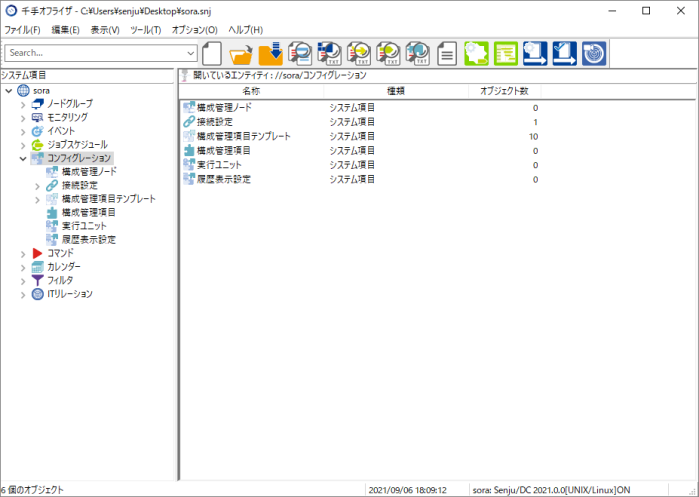Click the 2021/09/06 18:09:12 status timestamp

coord(407,490)
